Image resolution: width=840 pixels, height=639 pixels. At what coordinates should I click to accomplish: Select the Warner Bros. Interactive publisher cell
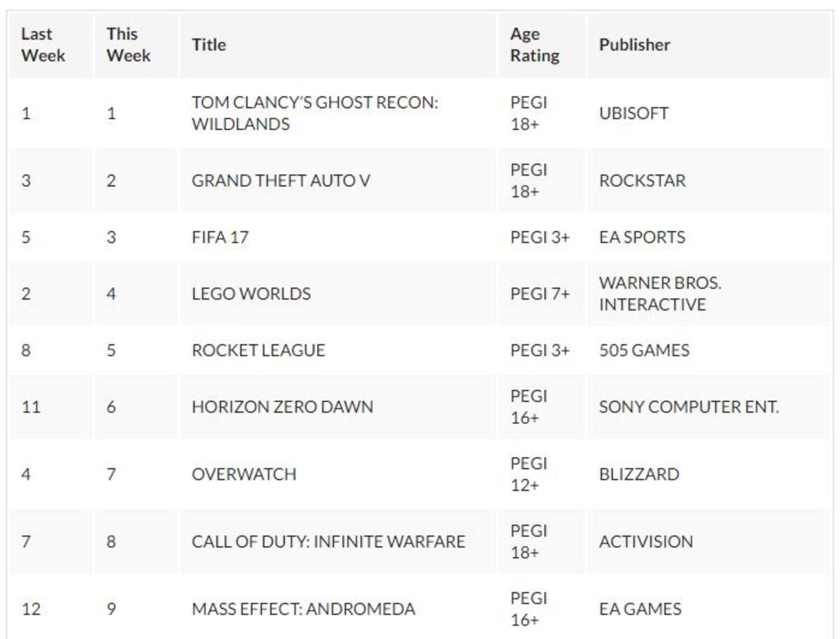tap(709, 294)
